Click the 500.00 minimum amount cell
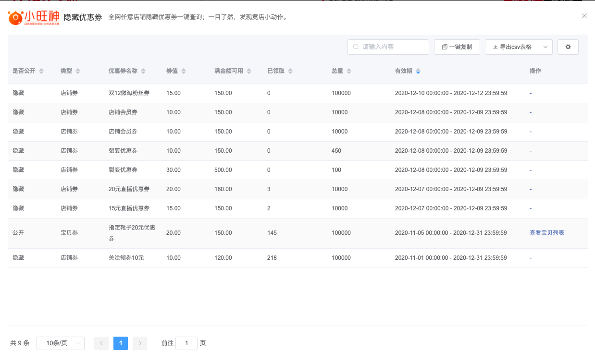Image resolution: width=595 pixels, height=364 pixels. point(223,170)
